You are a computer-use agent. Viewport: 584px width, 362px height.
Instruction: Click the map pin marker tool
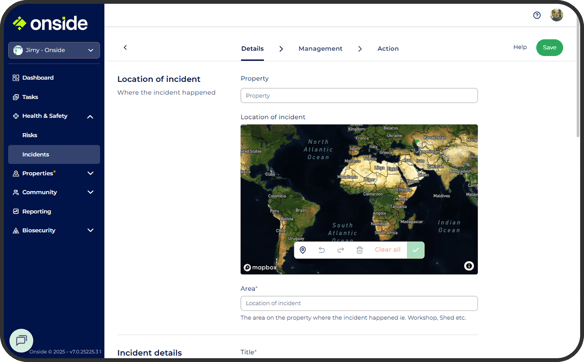point(303,250)
